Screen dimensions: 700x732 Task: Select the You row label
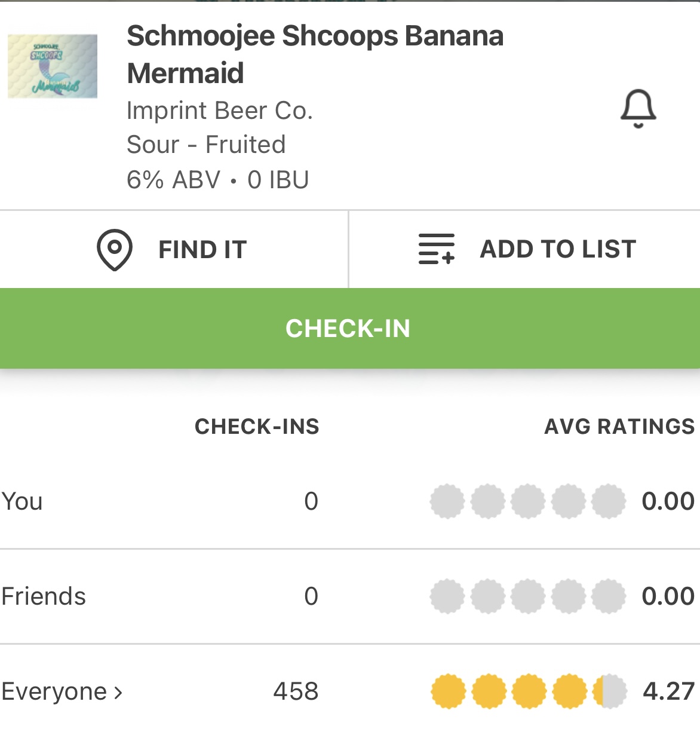(22, 501)
